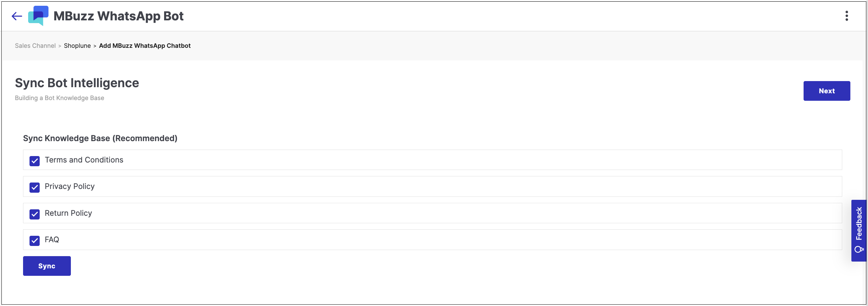Toggle the FAQ checkbox
Image resolution: width=868 pixels, height=306 pixels.
click(x=35, y=241)
